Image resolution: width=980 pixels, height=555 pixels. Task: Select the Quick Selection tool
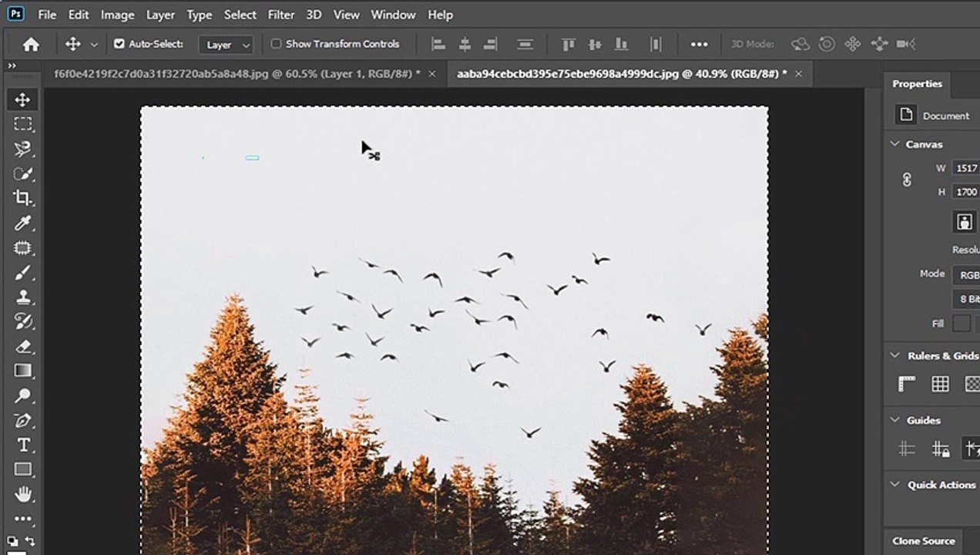point(22,173)
